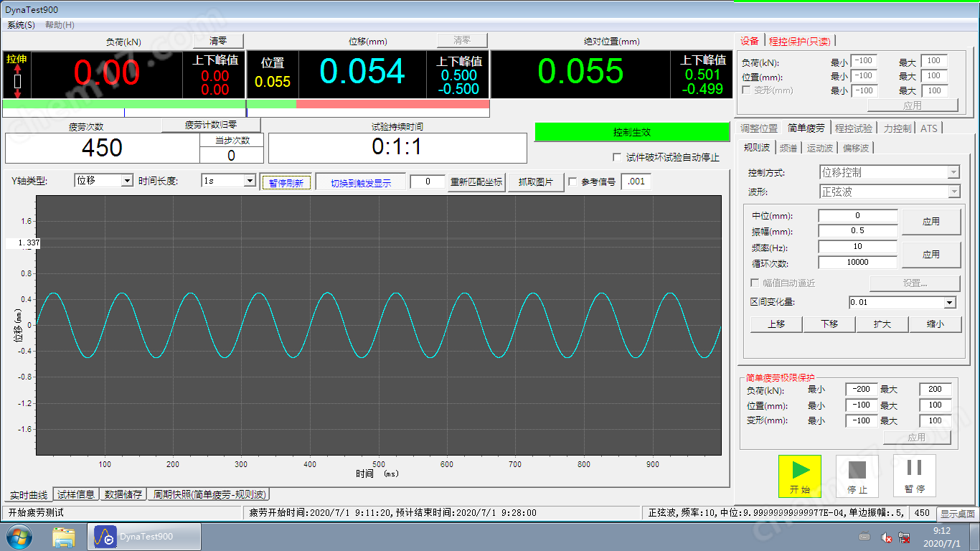This screenshot has height=551, width=980.
Task: Click 显示桌面 button in status bar
Action: click(x=957, y=513)
